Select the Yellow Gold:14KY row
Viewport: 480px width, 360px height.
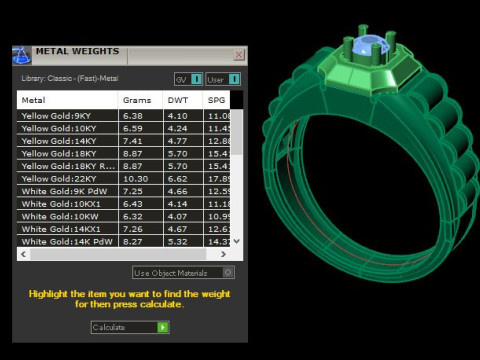123,141
